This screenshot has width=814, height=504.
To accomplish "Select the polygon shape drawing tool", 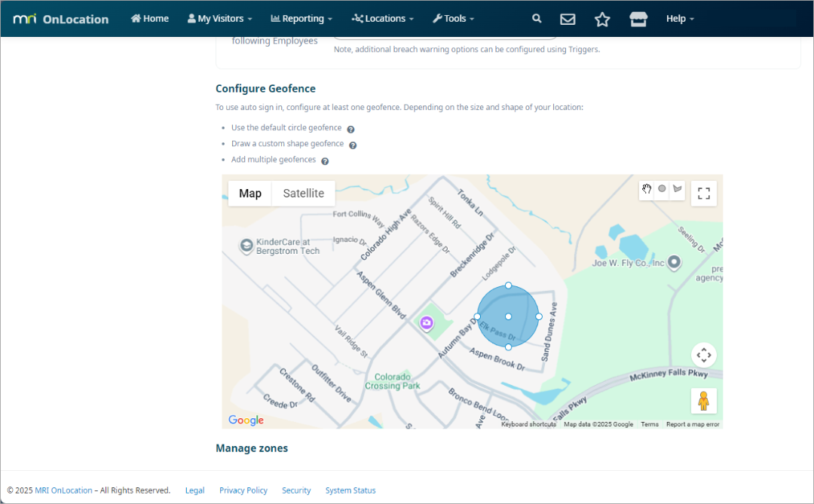I will 677,189.
